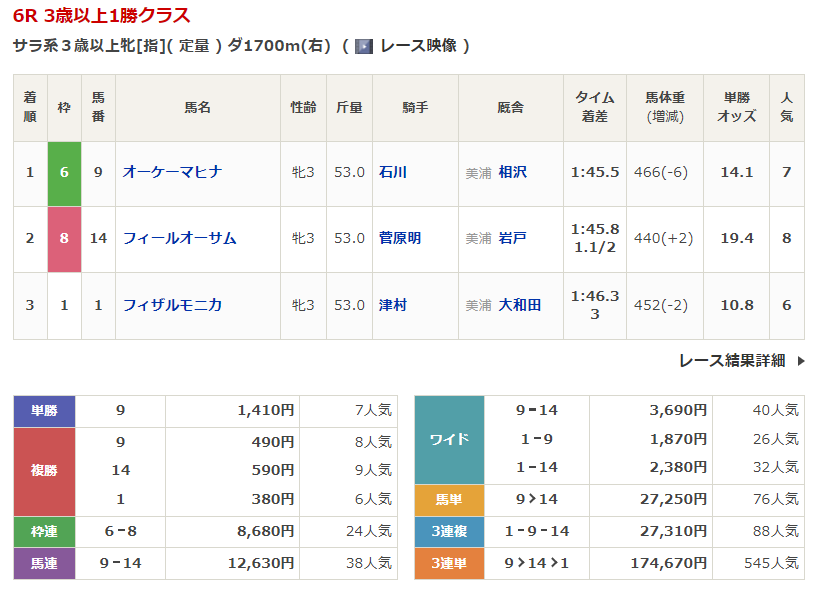The width and height of the screenshot is (823, 590).
Task: Open jockey 津村 profile
Action: (393, 305)
